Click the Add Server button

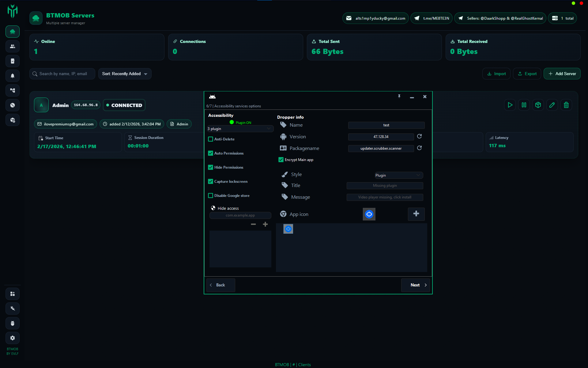[x=562, y=74]
